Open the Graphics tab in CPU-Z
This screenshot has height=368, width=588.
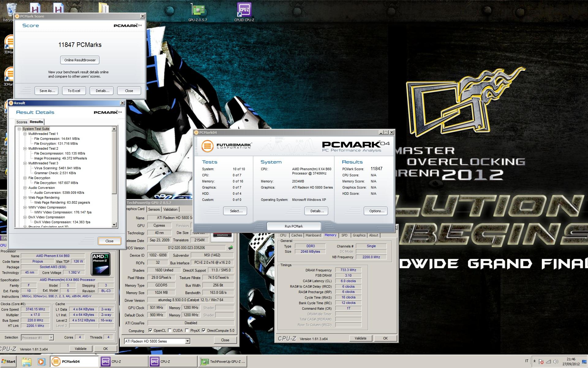tap(359, 235)
